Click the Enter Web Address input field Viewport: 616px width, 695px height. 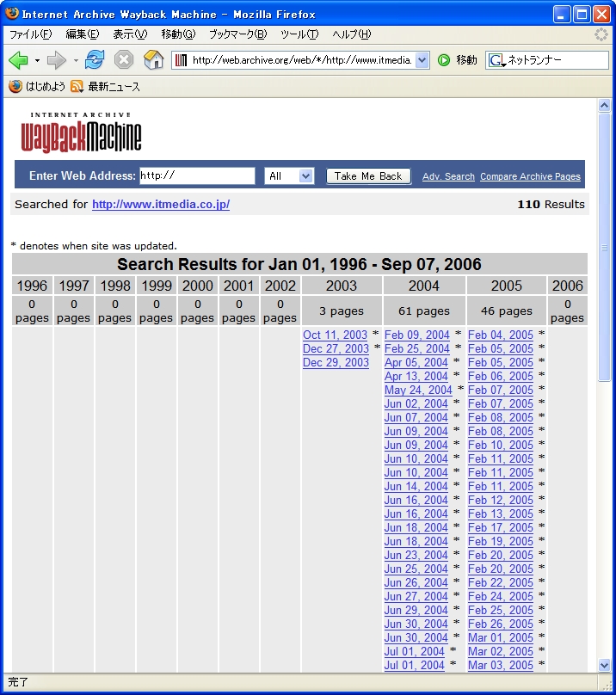coord(197,176)
